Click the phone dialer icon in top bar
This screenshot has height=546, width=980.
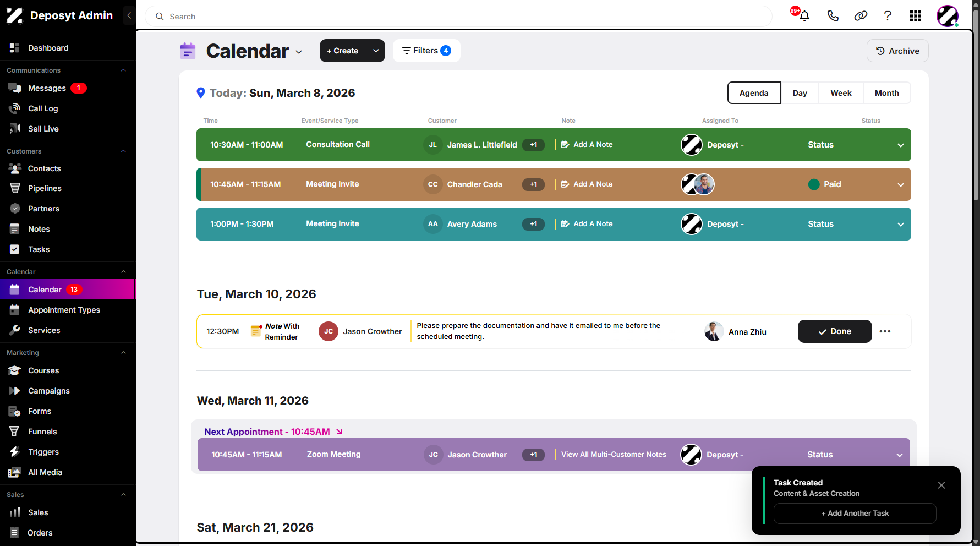click(x=833, y=16)
